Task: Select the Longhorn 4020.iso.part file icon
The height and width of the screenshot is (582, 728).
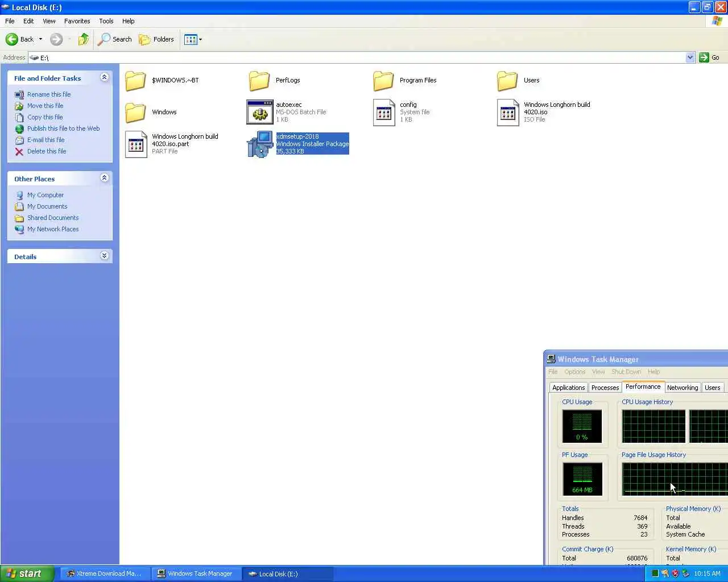Action: pos(136,144)
